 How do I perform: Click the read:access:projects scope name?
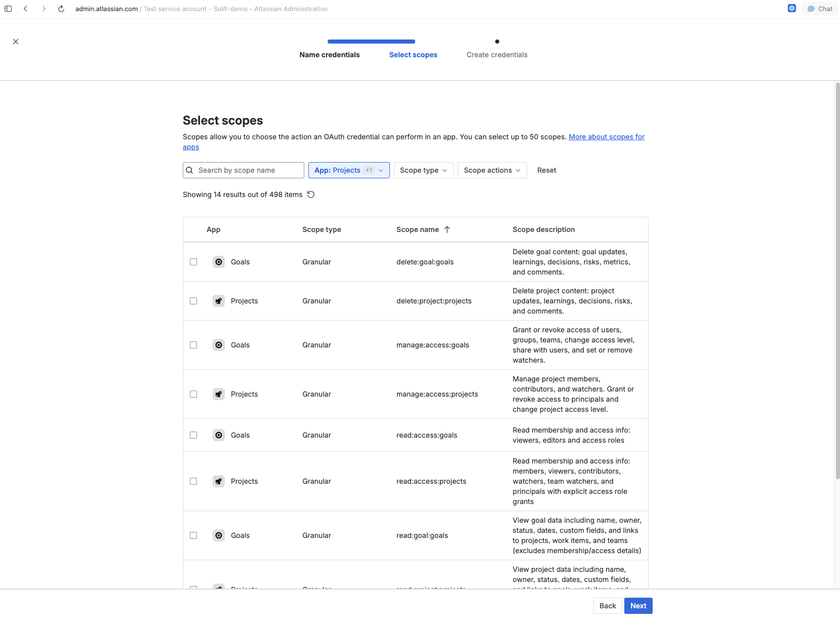(431, 481)
